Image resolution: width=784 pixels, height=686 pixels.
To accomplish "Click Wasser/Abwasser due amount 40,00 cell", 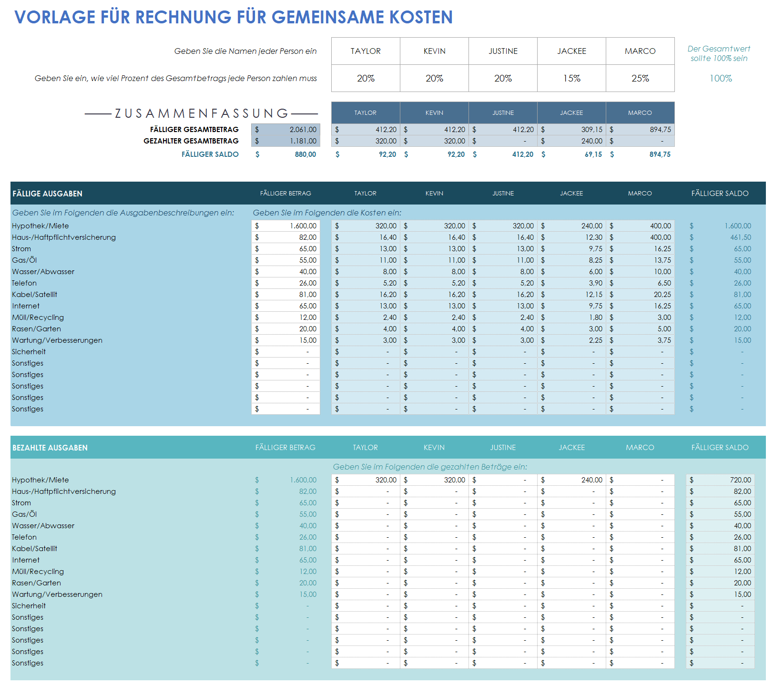I will pos(285,272).
